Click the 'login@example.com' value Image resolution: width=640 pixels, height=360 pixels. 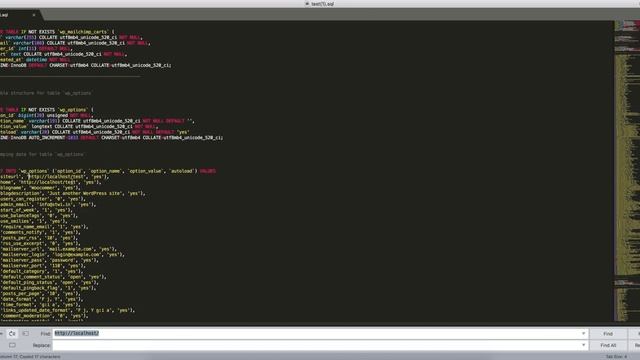[x=76, y=255]
